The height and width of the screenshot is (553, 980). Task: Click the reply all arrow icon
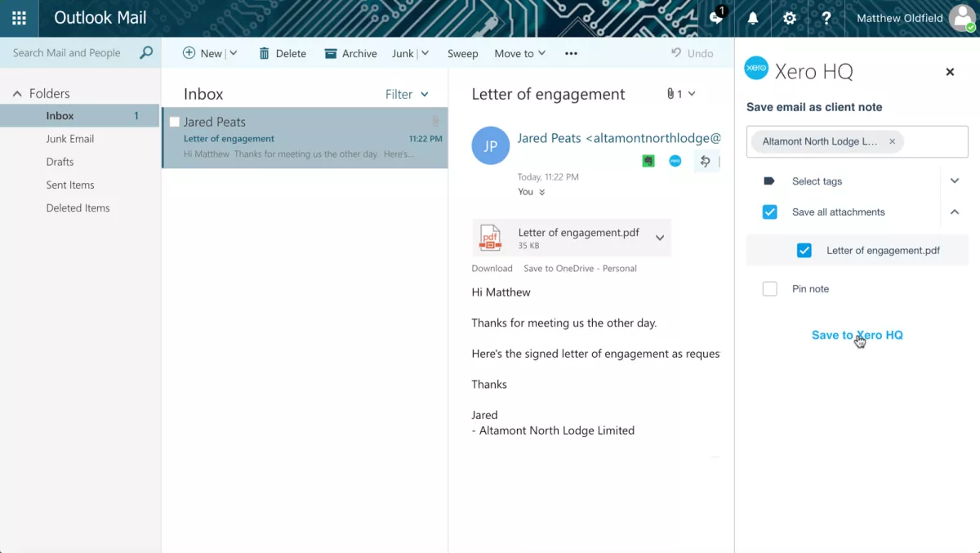pos(705,161)
